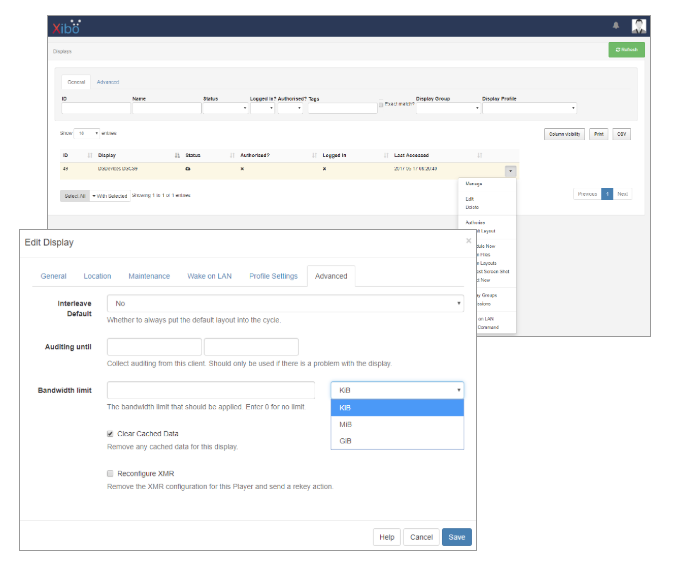
Task: Click the Bandwidth limit input field
Action: pyautogui.click(x=211, y=390)
